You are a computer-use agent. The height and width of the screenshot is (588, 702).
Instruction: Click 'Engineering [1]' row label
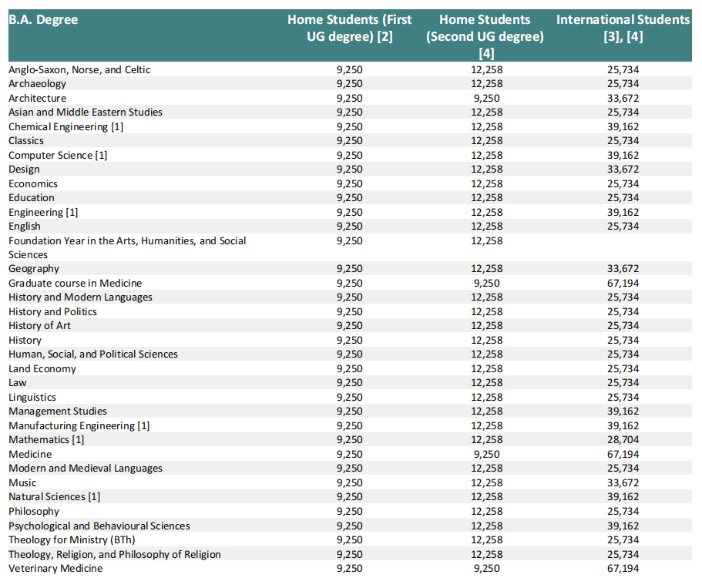point(43,212)
